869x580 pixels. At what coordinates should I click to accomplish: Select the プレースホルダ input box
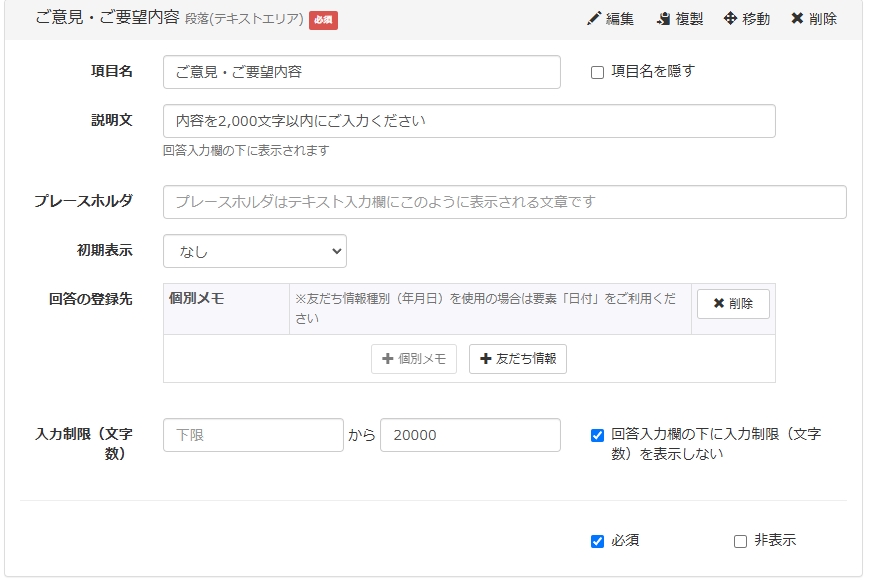[504, 202]
